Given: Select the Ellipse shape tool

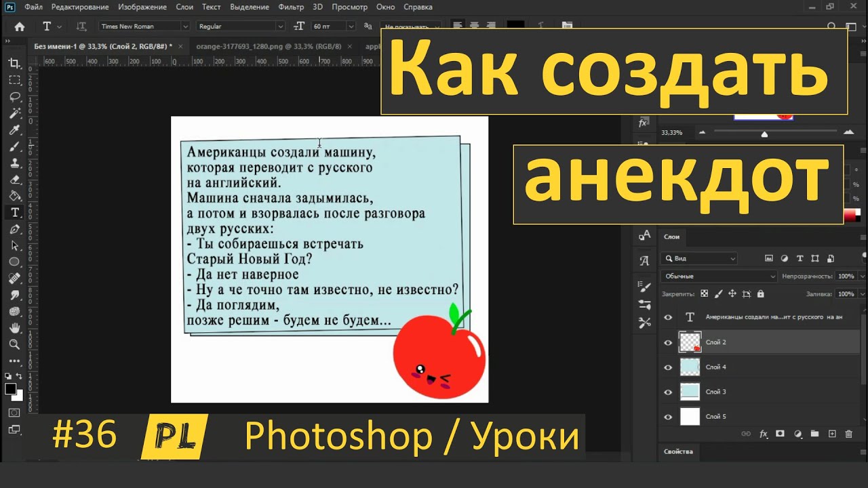Looking at the screenshot, I should 14,262.
